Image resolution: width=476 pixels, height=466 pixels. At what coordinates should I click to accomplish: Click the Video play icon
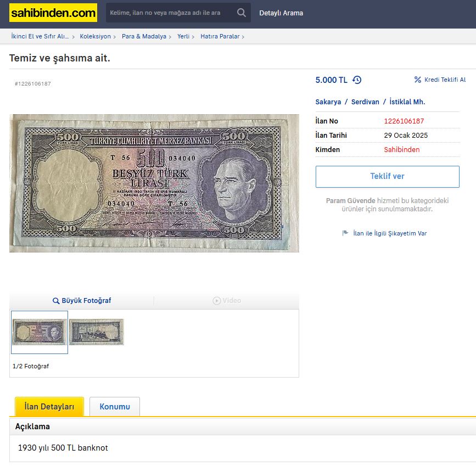pyautogui.click(x=217, y=301)
